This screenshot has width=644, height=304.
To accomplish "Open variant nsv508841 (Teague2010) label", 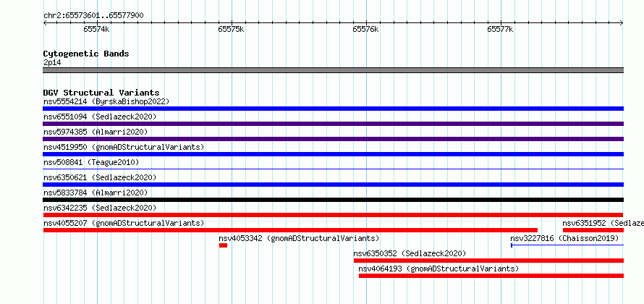I will click(91, 162).
